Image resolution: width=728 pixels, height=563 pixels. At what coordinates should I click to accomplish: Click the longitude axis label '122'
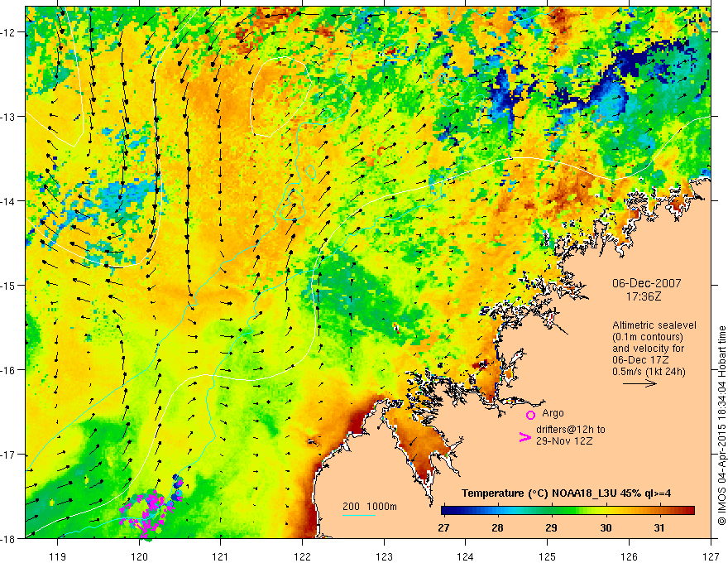tap(302, 556)
